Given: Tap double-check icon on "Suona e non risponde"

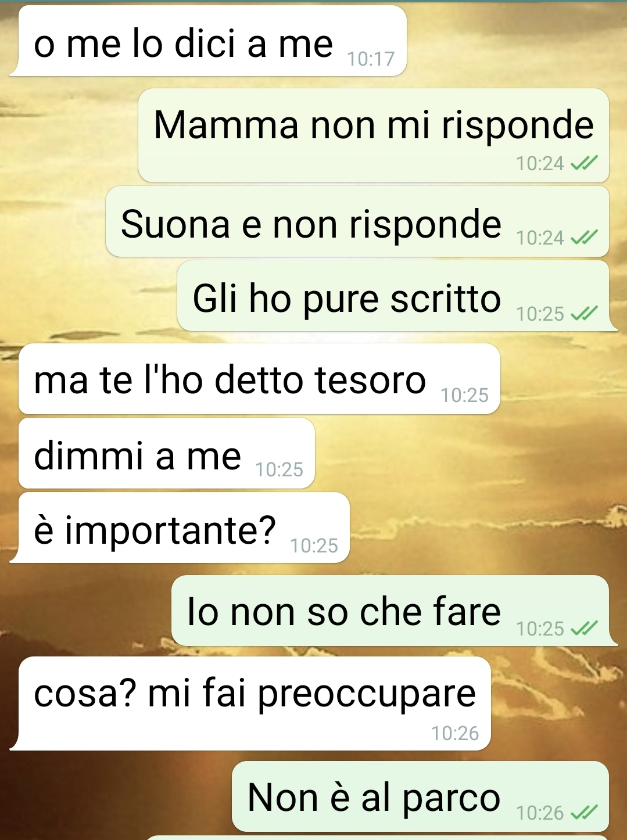Looking at the screenshot, I should 584,238.
